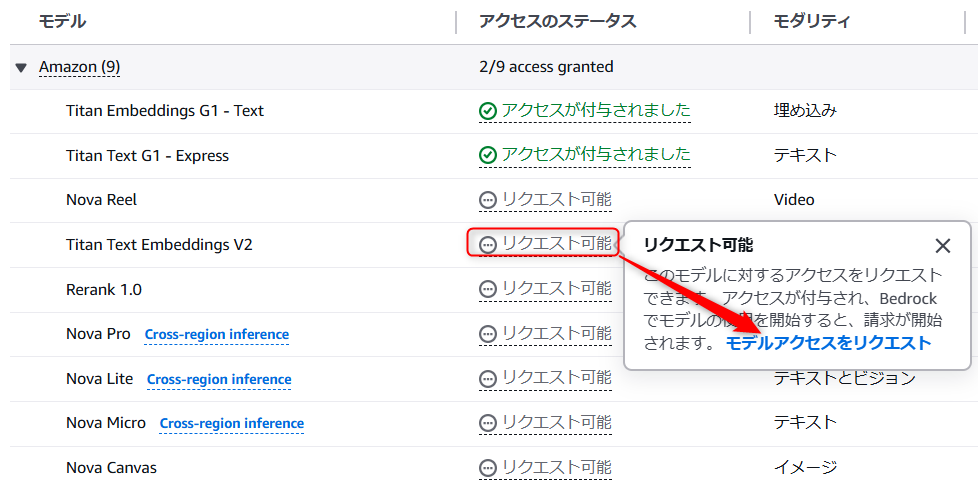The width and height of the screenshot is (978, 483).
Task: Select the Nova Reel model name
Action: pyautogui.click(x=101, y=200)
